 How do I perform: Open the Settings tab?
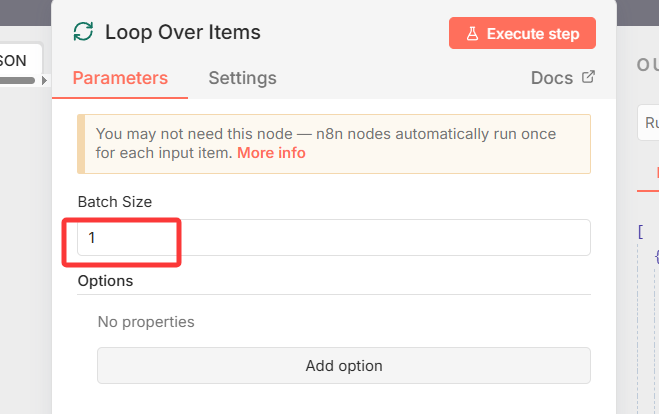coord(242,78)
